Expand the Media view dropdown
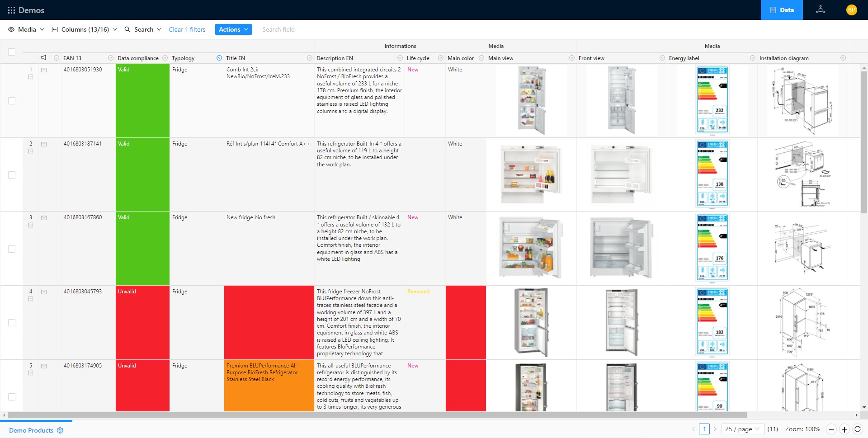The height and width of the screenshot is (438, 868). (x=26, y=29)
